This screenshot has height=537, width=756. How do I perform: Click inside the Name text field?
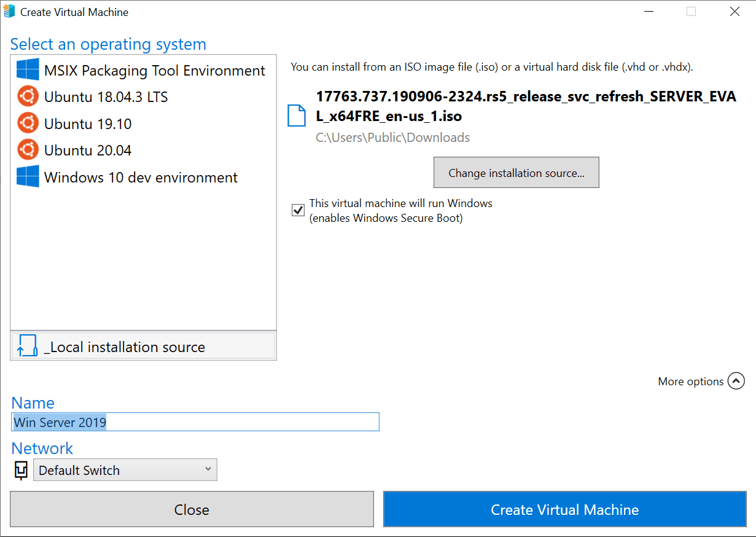coord(195,422)
